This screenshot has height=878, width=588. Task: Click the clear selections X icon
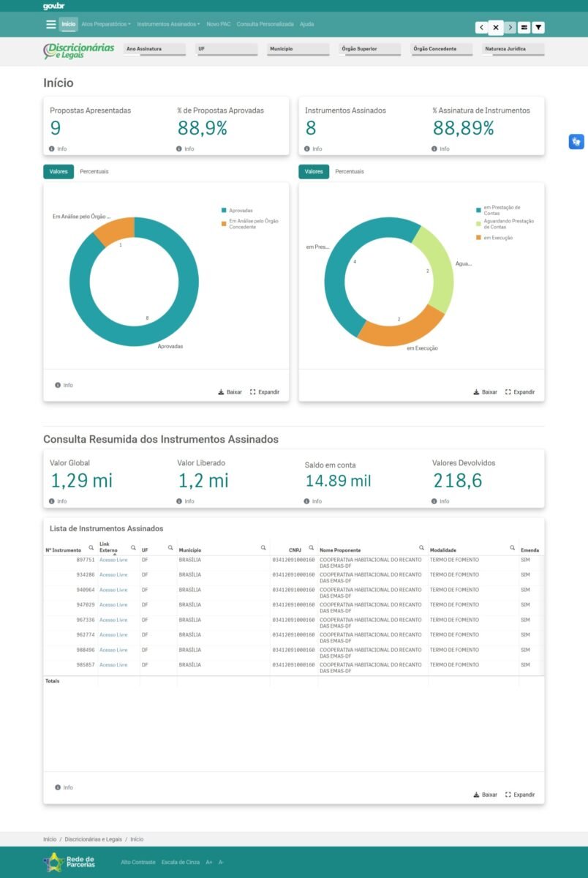pos(495,28)
